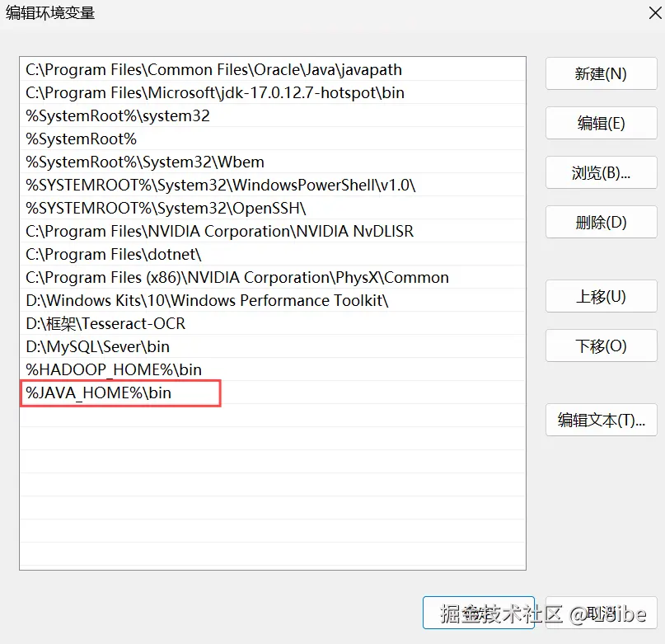Select the jdk-17.0.12.7-hotspot\bin entry
Image resolution: width=665 pixels, height=644 pixels.
point(273,92)
